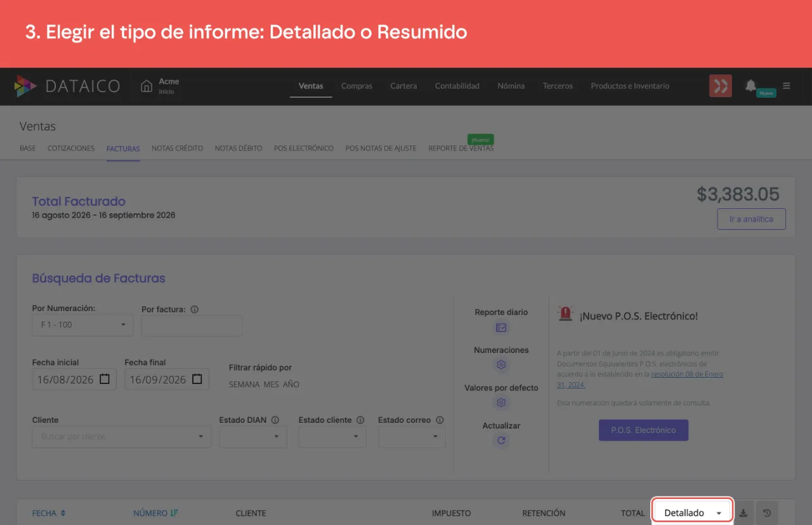
Task: Click the Ir a analítica button
Action: [751, 219]
